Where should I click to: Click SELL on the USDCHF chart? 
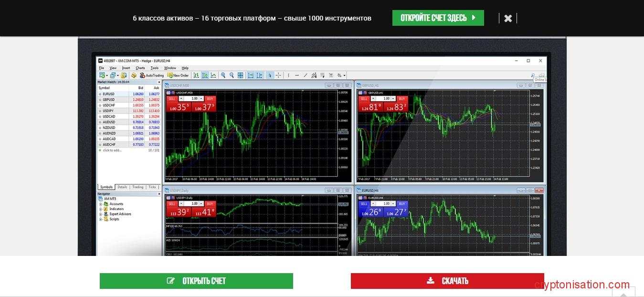coord(172,98)
